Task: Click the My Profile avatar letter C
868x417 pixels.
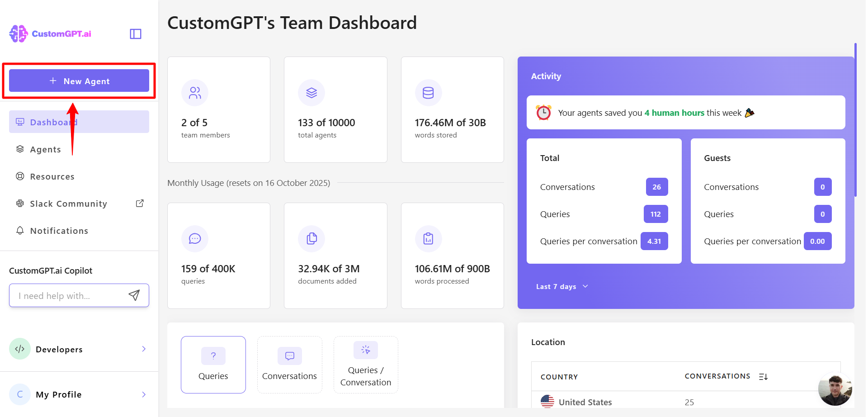Action: 20,394
